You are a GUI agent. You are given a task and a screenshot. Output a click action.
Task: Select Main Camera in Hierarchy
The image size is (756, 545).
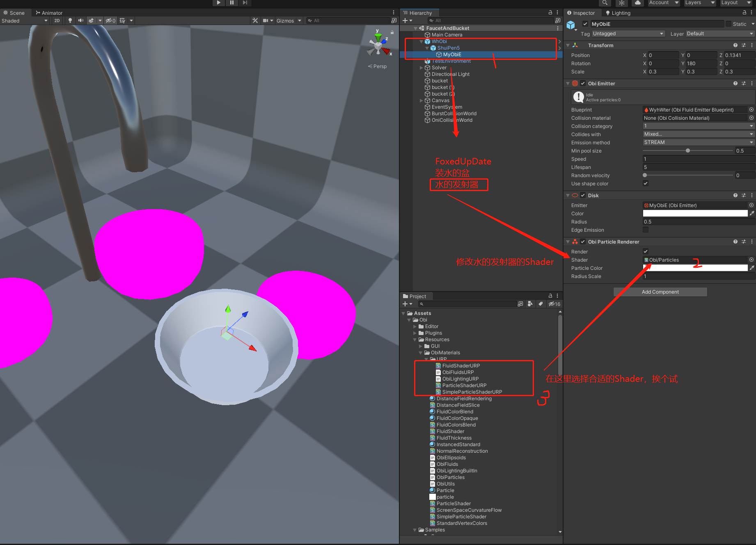447,35
